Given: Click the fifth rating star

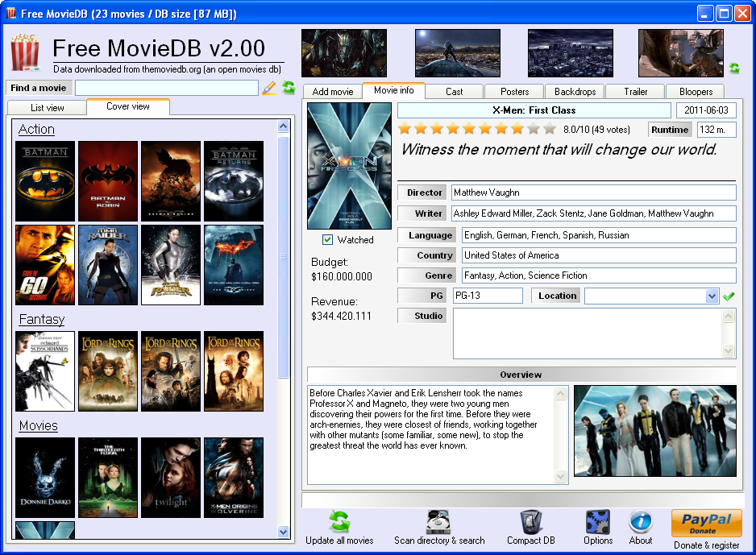Looking at the screenshot, I should pos(469,128).
